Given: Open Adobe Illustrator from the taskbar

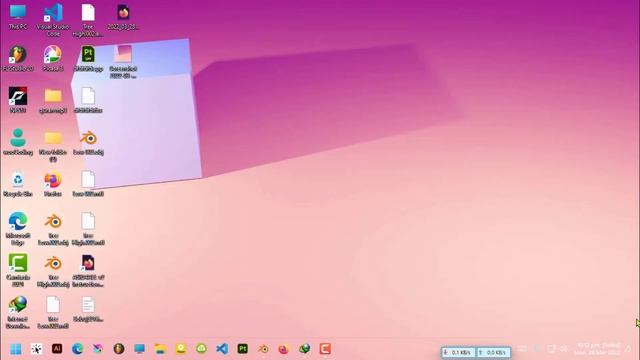Looking at the screenshot, I should 57,349.
